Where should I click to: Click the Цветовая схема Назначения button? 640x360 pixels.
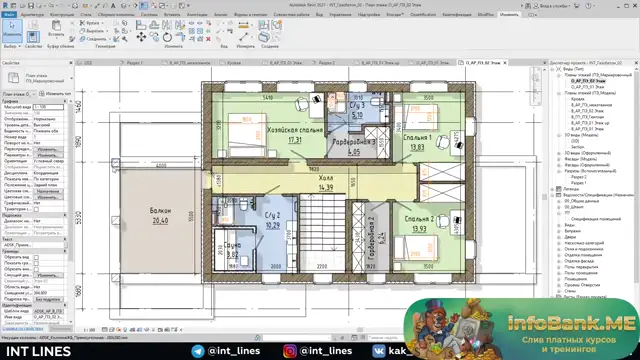pyautogui.click(x=48, y=191)
